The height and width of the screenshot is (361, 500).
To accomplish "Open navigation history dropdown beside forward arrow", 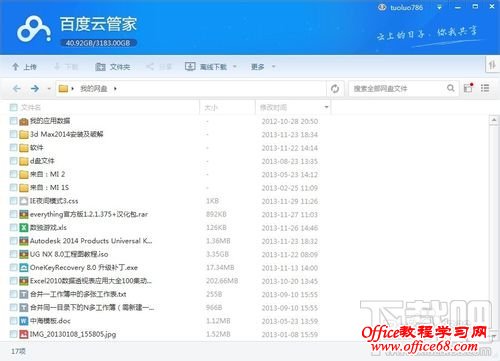I will pos(49,89).
